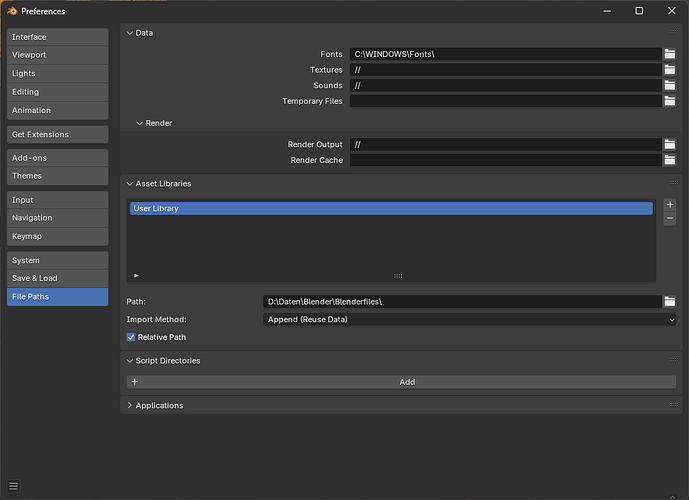Remove selected asset library with minus icon

[x=670, y=218]
